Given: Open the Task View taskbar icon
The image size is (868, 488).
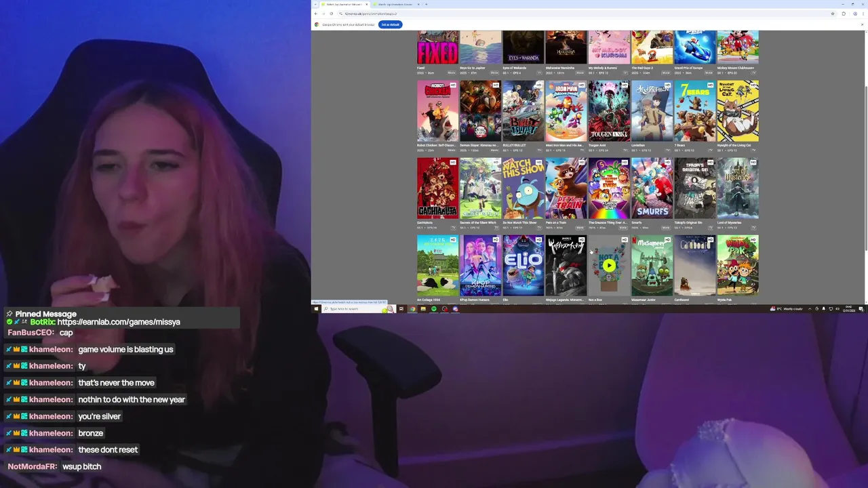Looking at the screenshot, I should [x=401, y=309].
